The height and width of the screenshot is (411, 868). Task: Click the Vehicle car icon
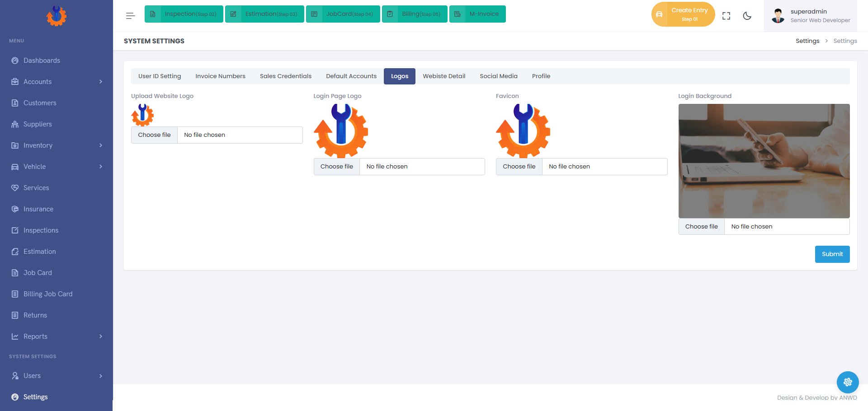15,167
